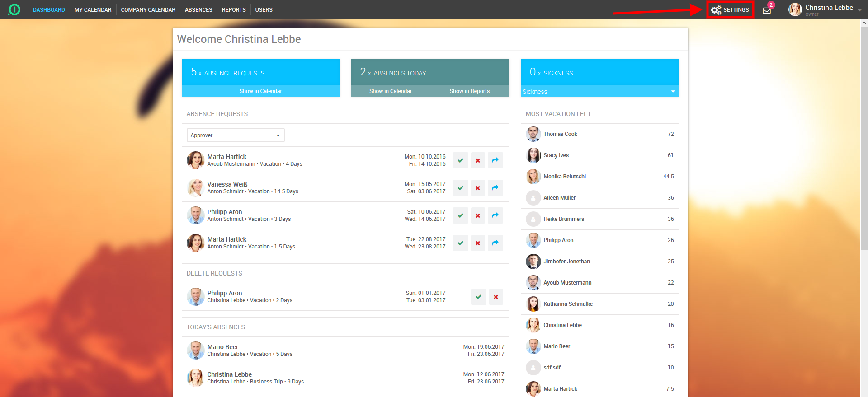Open the Reports menu item

coord(234,10)
